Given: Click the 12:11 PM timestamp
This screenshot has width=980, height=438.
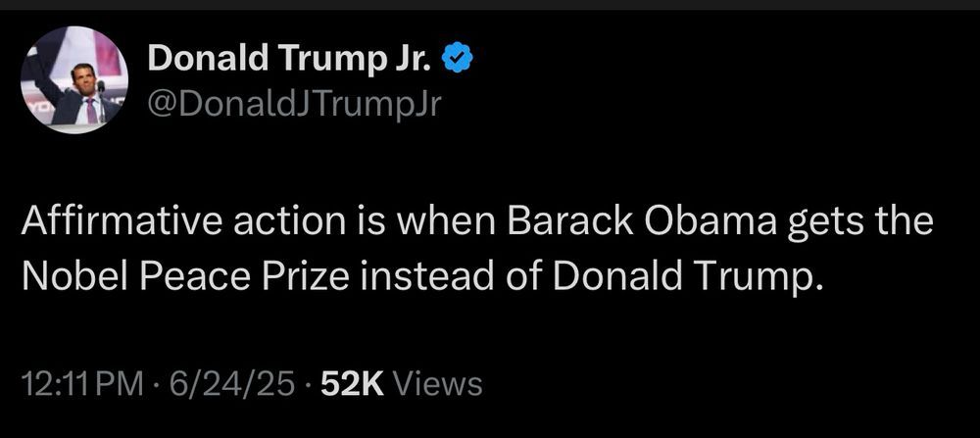Looking at the screenshot, I should (82, 384).
